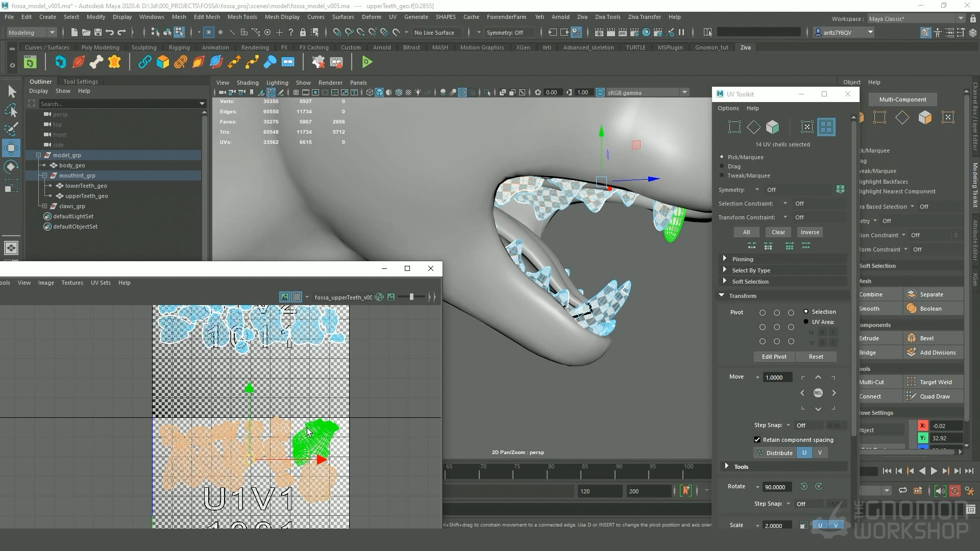Image resolution: width=980 pixels, height=551 pixels.
Task: Switch to the Poly Modeling shelf tab
Action: pyautogui.click(x=100, y=47)
